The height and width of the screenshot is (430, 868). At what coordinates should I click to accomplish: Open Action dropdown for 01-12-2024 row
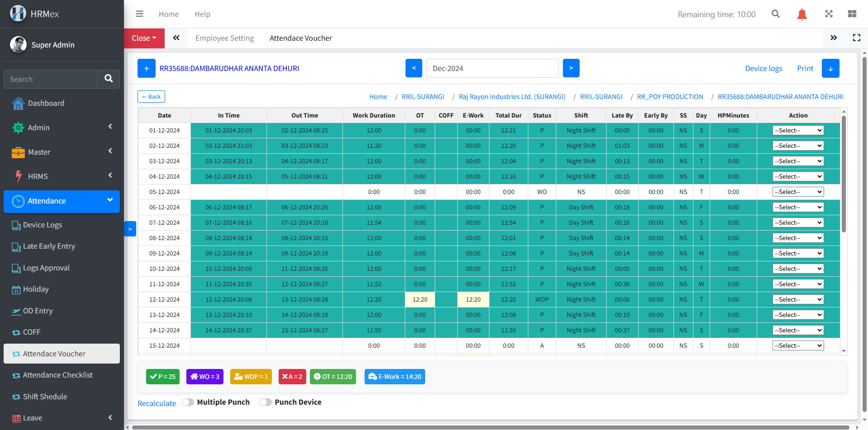click(798, 131)
